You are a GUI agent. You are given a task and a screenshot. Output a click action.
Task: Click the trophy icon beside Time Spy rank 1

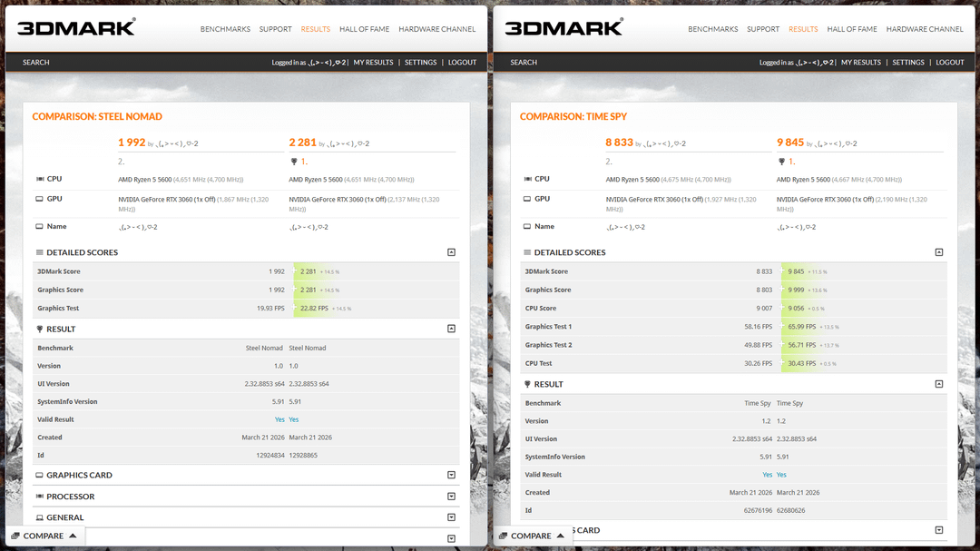[x=781, y=162]
